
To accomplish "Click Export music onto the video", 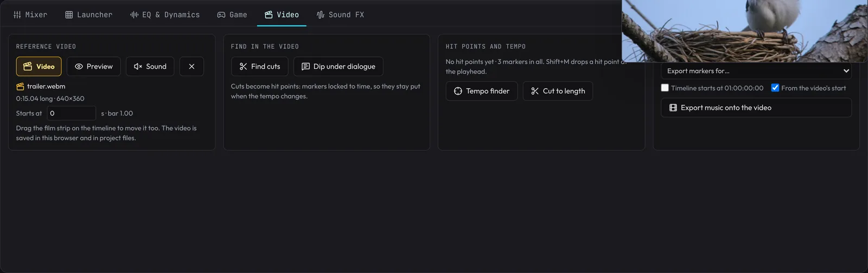I will (756, 108).
